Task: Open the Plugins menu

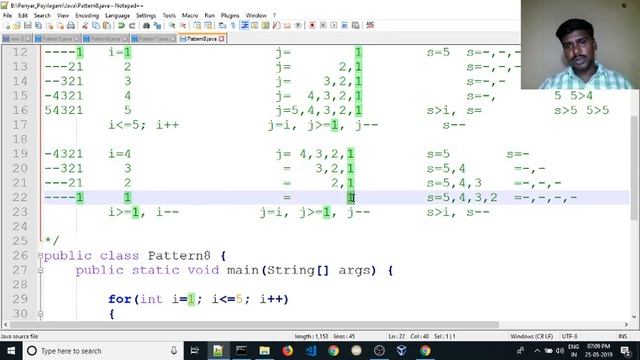Action: pos(230,16)
